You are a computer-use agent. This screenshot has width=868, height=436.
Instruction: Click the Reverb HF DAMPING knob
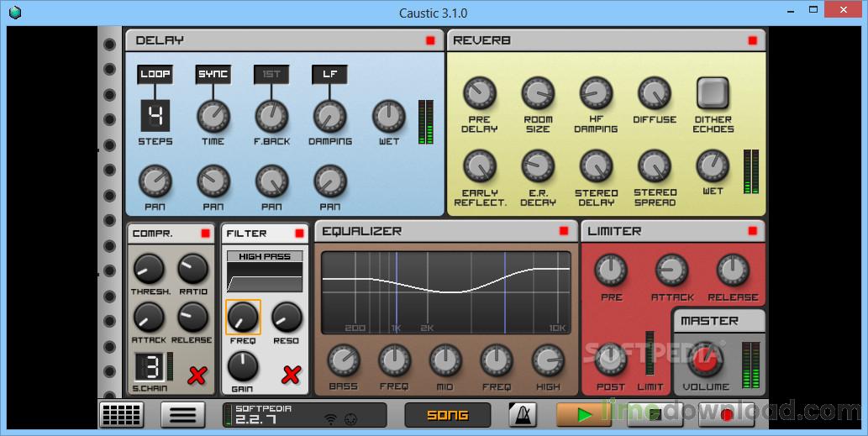[x=597, y=93]
